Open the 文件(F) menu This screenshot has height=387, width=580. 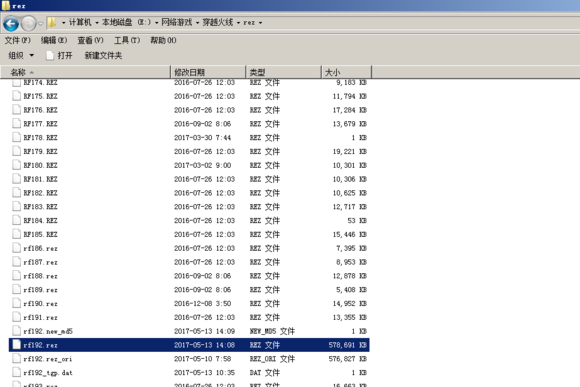[17, 40]
